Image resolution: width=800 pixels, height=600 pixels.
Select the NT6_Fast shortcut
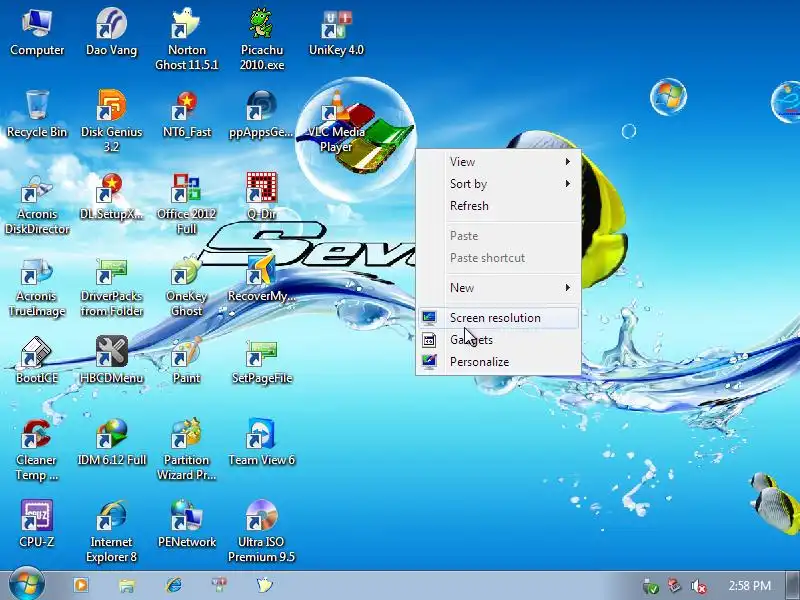[x=186, y=114]
